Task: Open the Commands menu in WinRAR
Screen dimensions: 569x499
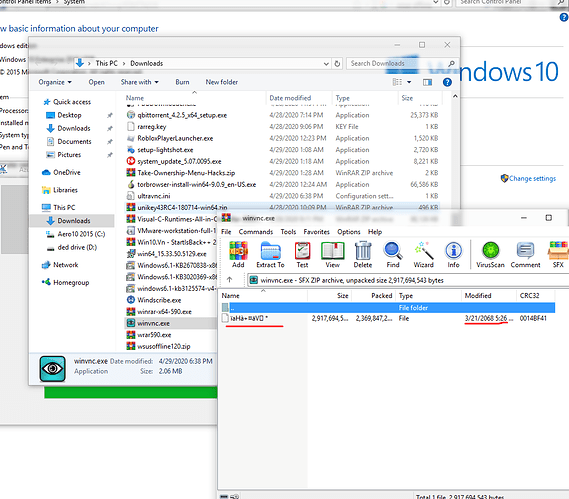Action: (256, 232)
